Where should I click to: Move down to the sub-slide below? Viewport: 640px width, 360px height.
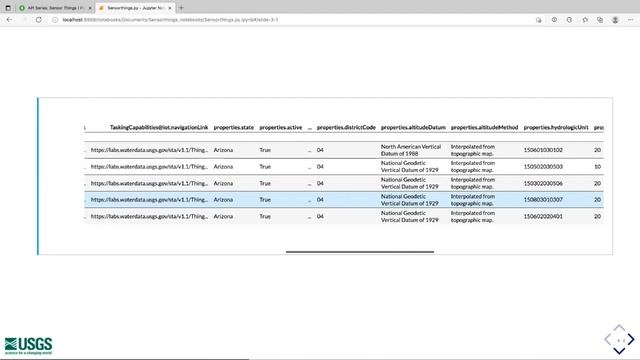pyautogui.click(x=619, y=351)
